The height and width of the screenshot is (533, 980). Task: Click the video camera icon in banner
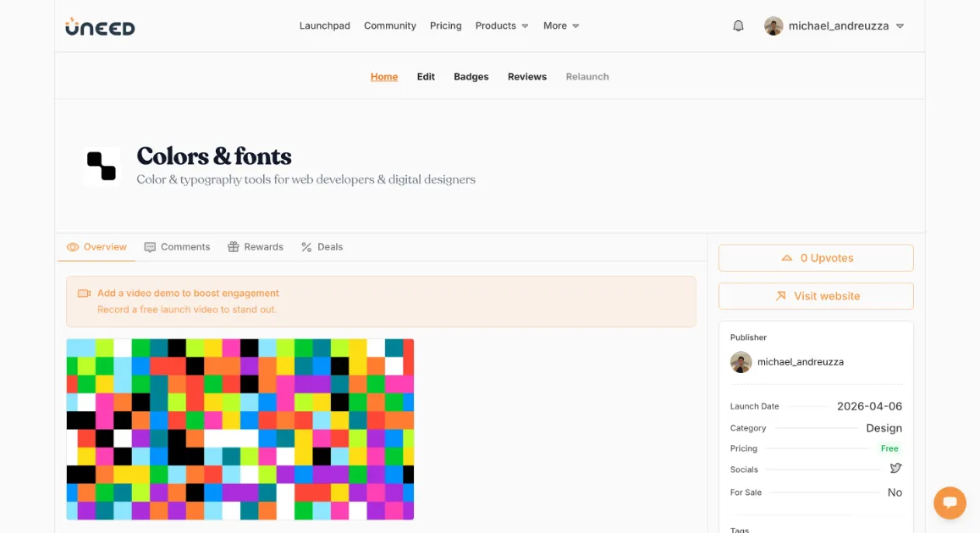[x=84, y=294]
